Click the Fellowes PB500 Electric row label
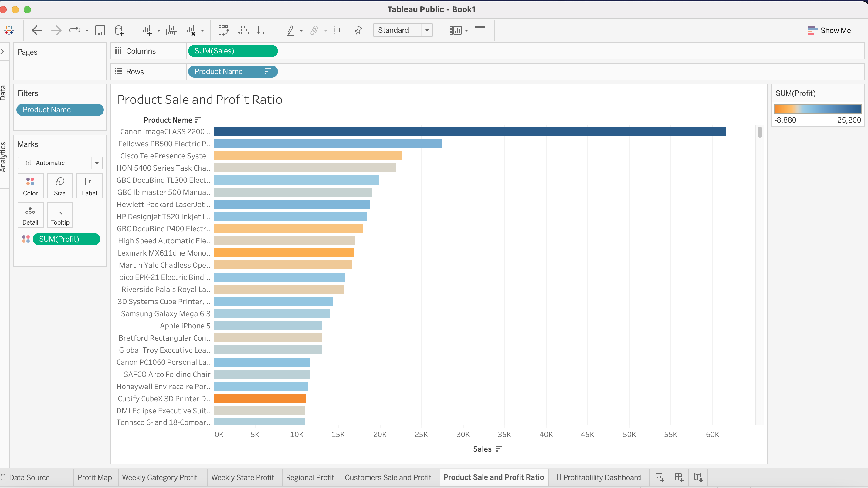 pos(164,144)
